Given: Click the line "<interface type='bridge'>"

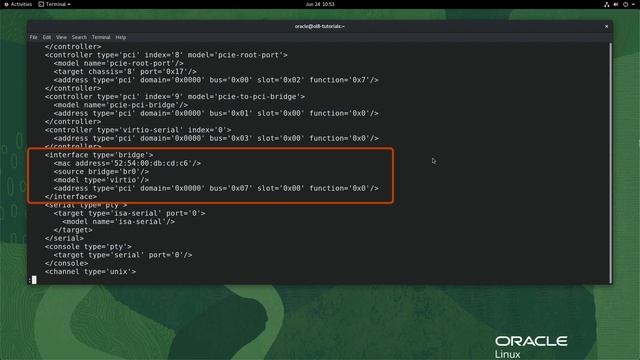Looking at the screenshot, I should click(x=99, y=155).
